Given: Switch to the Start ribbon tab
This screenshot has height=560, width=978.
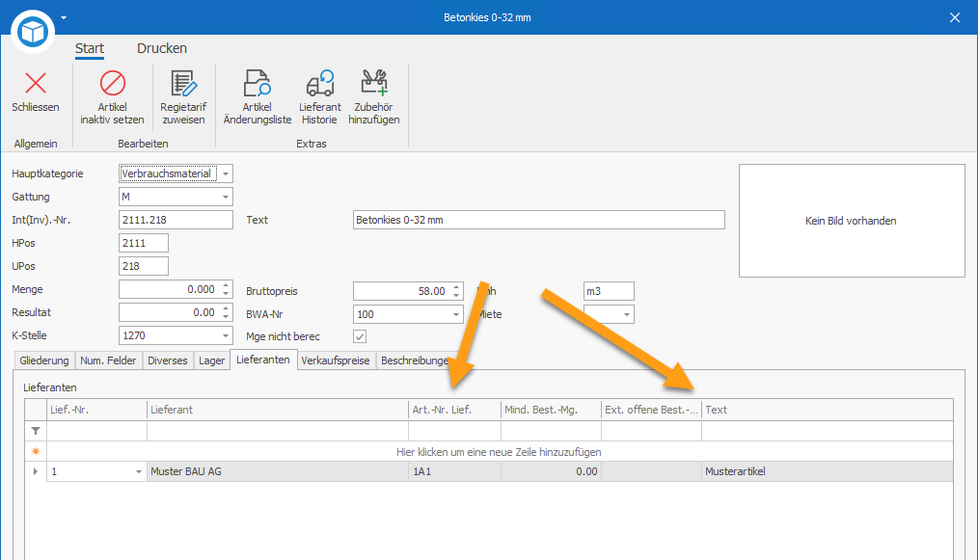Looking at the screenshot, I should click(90, 48).
